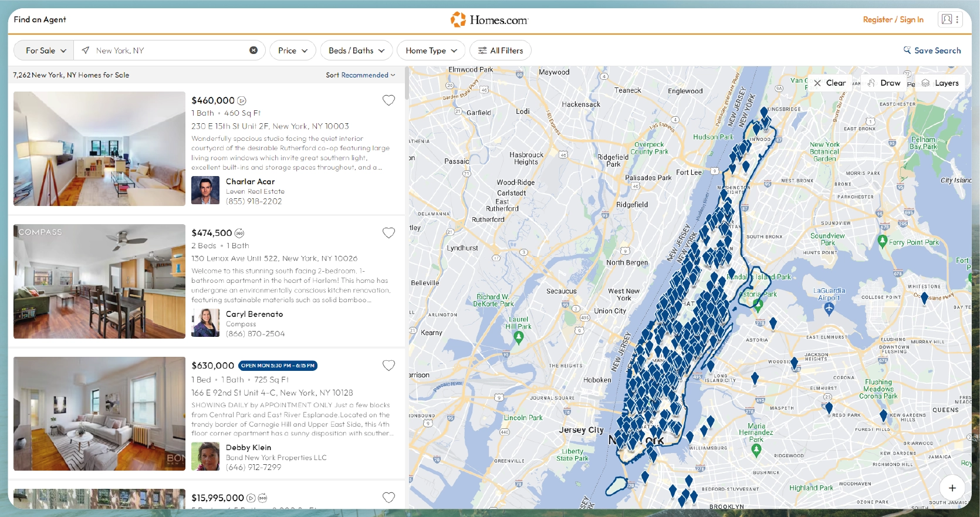
Task: Select listing pin near College Point
Action: (x=924, y=298)
